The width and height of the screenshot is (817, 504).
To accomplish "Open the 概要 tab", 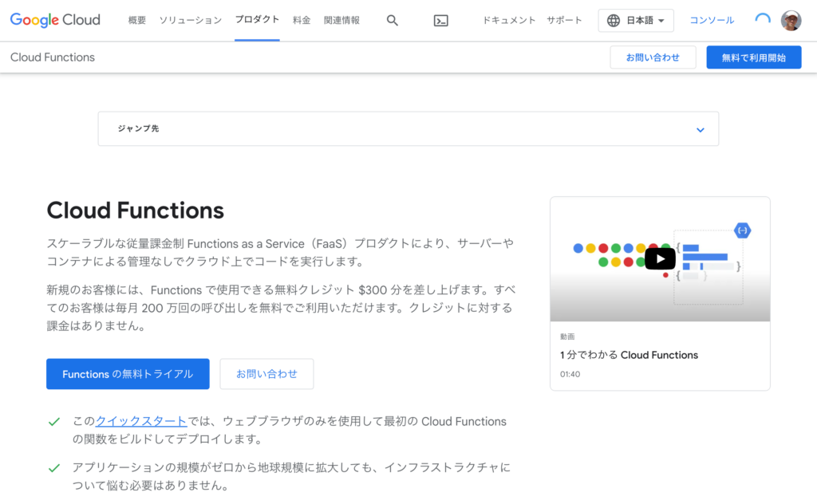I will [x=137, y=21].
